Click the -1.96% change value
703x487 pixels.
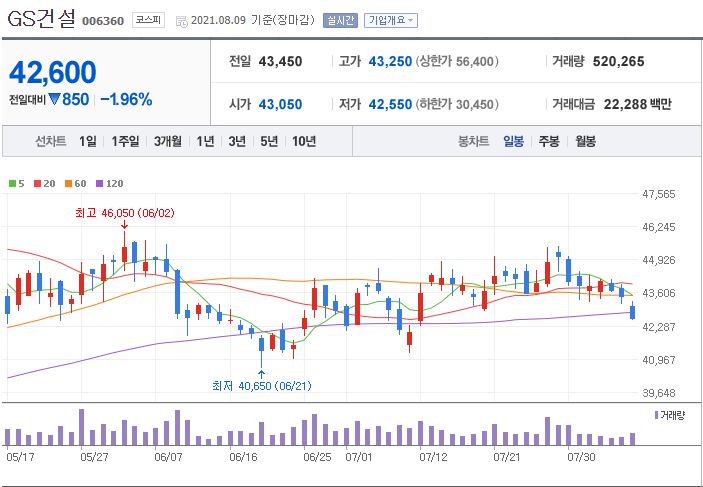click(x=126, y=100)
